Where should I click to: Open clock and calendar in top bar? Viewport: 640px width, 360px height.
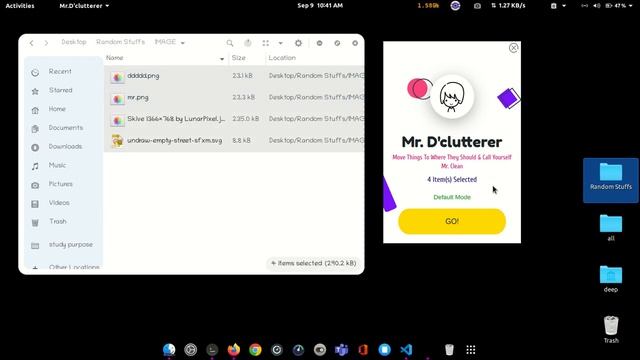(320, 6)
